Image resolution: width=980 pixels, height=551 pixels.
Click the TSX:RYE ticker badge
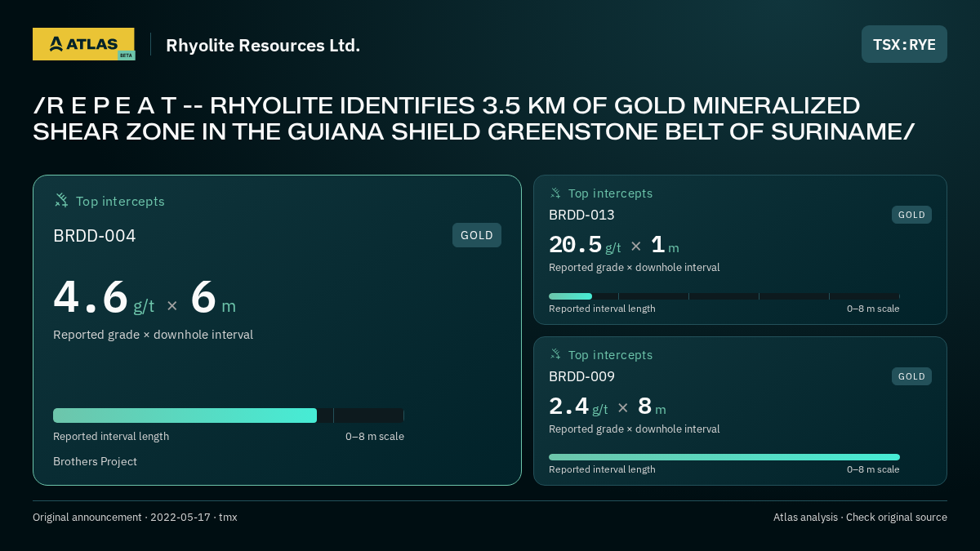point(904,44)
